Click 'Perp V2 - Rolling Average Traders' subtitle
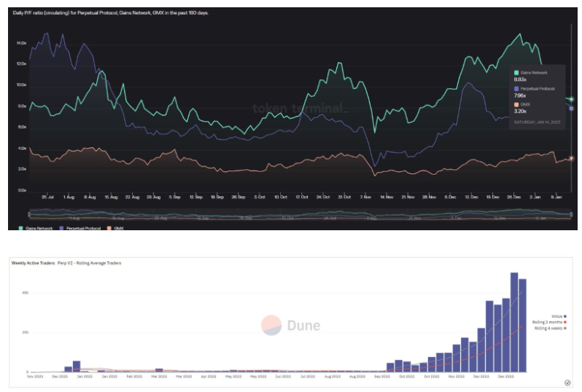Viewport: 582px width, 392px height. pyautogui.click(x=90, y=263)
